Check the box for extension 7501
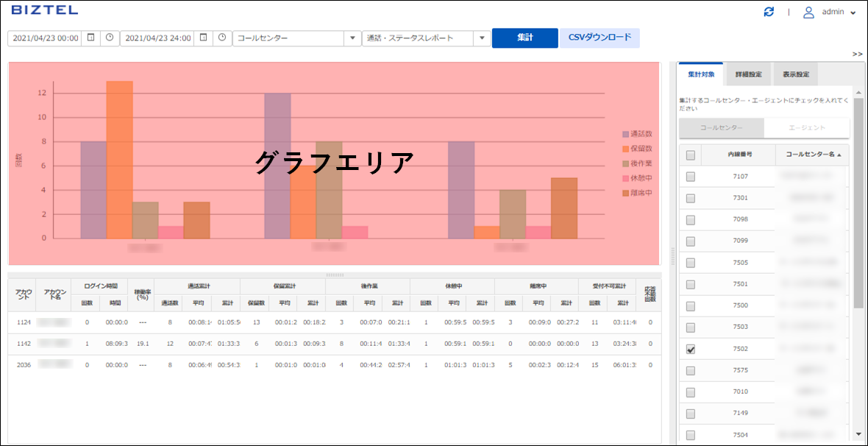The height and width of the screenshot is (446, 868). [x=690, y=284]
